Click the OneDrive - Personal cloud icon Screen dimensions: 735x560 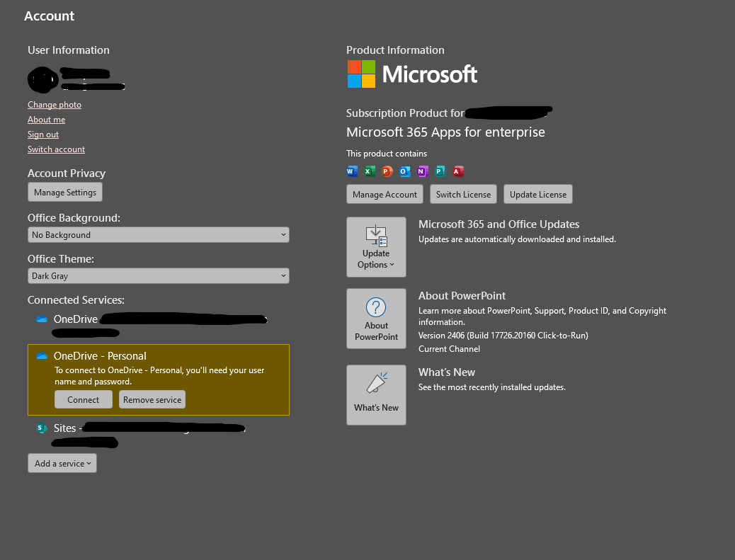(x=42, y=355)
